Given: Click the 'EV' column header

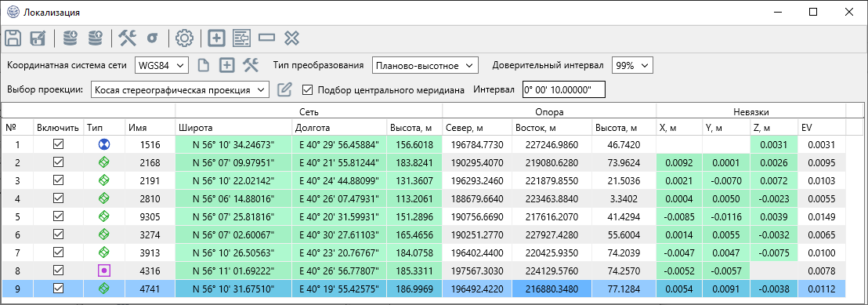Looking at the screenshot, I should (822, 127).
